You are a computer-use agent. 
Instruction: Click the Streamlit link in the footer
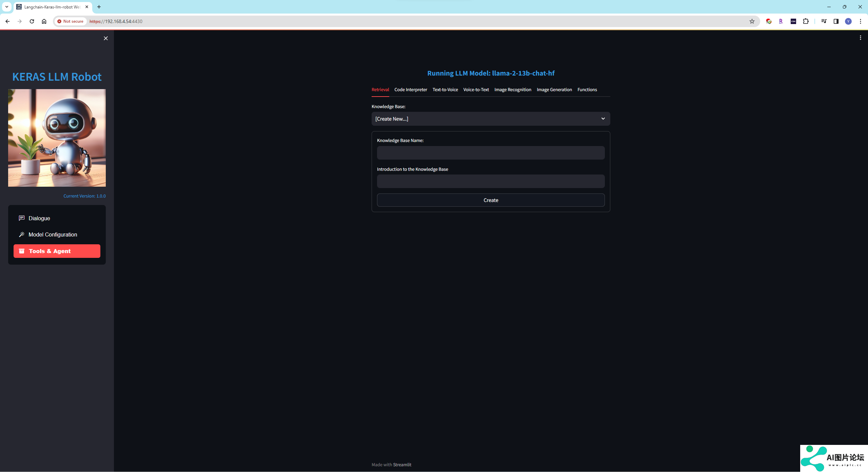click(x=402, y=465)
